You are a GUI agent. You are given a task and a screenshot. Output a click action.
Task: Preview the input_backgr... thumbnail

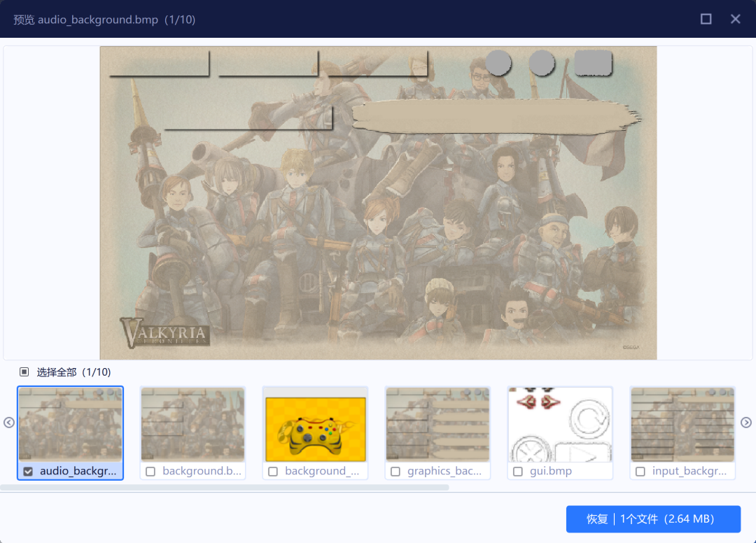click(x=682, y=425)
